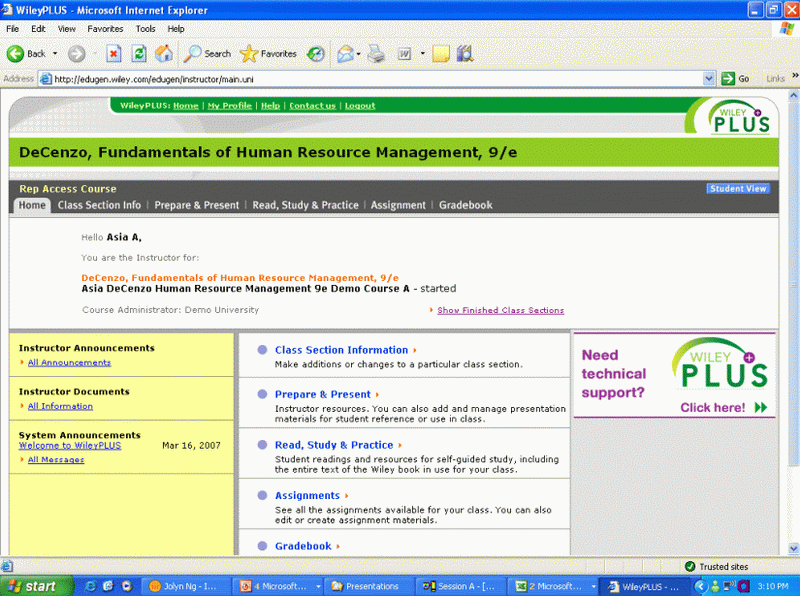Expand the Links toolbar chevron
Screen dimensions: 800x596
tap(795, 76)
